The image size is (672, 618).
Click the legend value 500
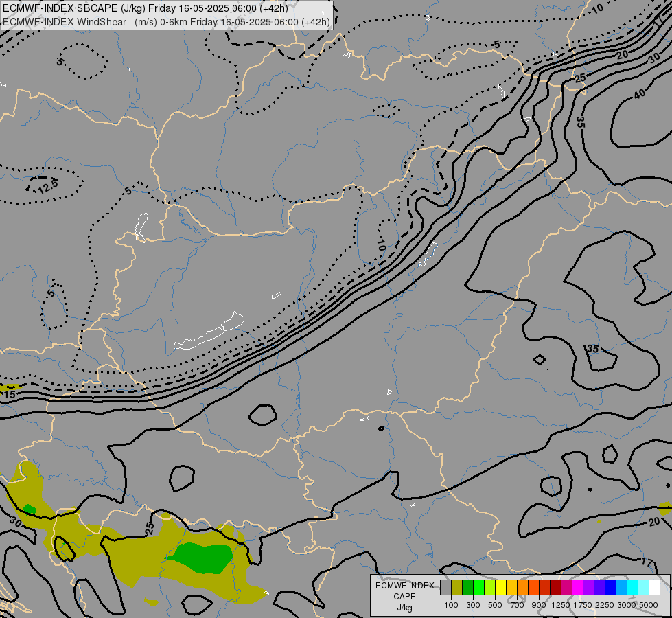click(x=495, y=605)
